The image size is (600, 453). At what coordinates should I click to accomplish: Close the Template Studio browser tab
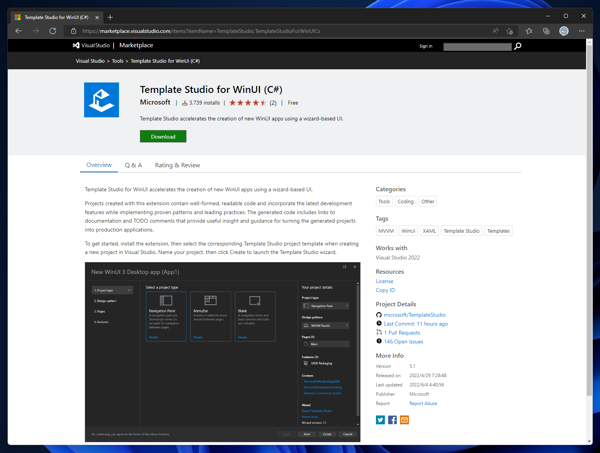pyautogui.click(x=97, y=17)
